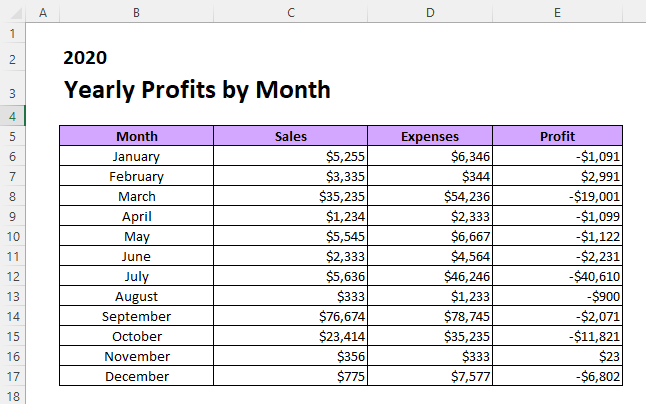
Task: Select November profit value $23
Action: [557, 356]
